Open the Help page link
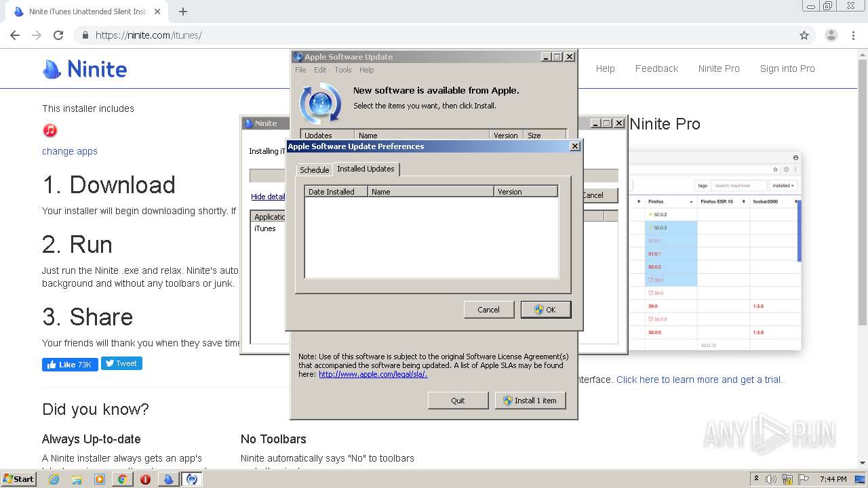The image size is (868, 488). point(605,68)
